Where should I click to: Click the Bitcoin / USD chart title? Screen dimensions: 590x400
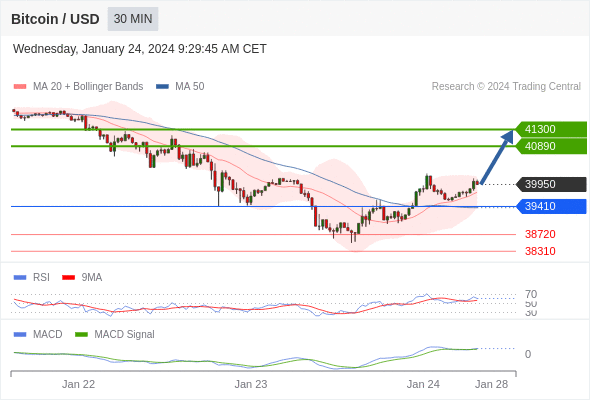[55, 19]
